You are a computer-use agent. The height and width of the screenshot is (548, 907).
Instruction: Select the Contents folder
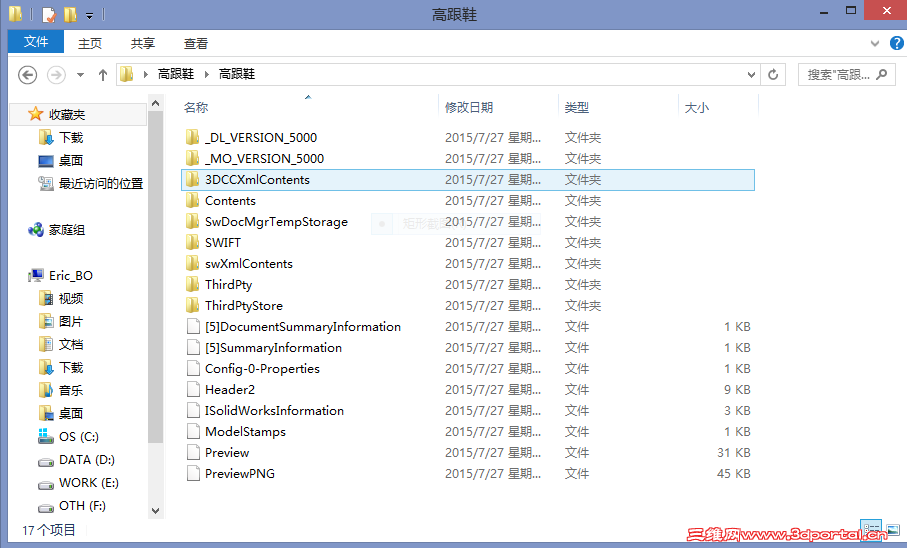[467, 201]
